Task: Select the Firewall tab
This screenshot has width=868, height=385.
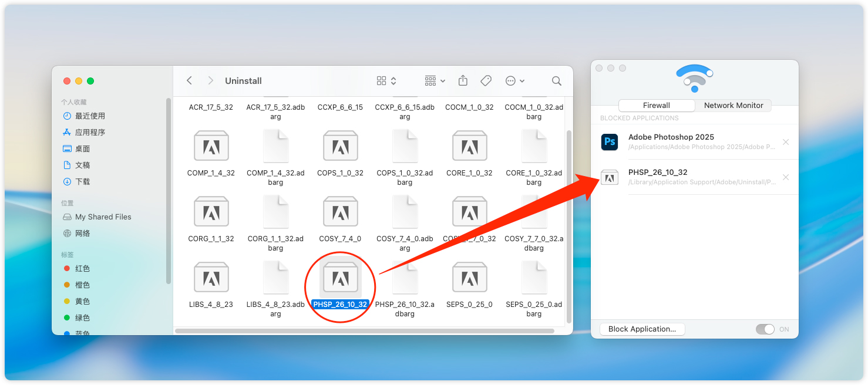Action: point(657,106)
